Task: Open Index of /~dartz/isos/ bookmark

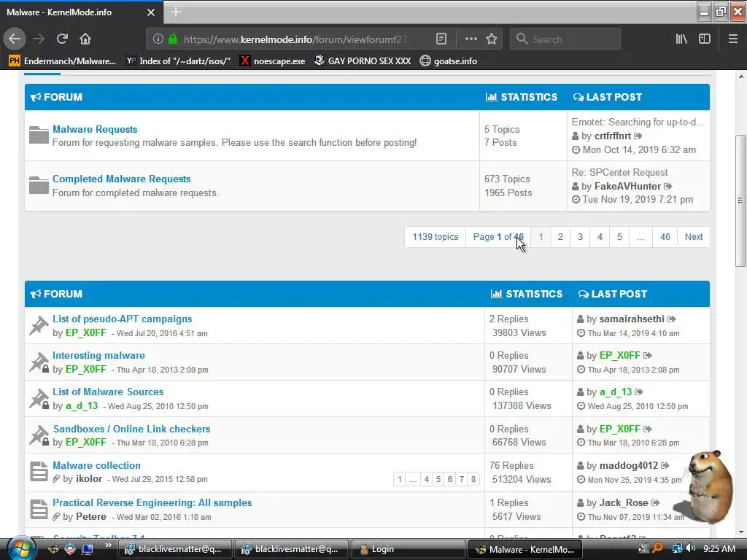Action: pos(178,61)
